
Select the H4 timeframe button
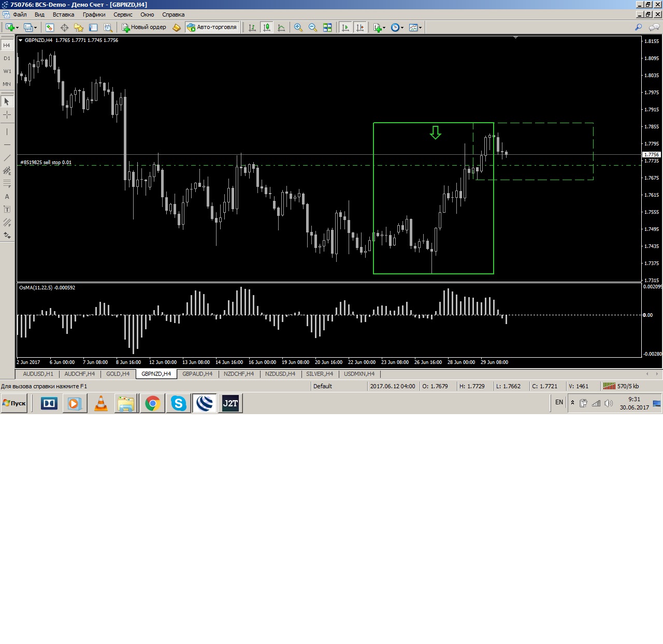coord(7,45)
